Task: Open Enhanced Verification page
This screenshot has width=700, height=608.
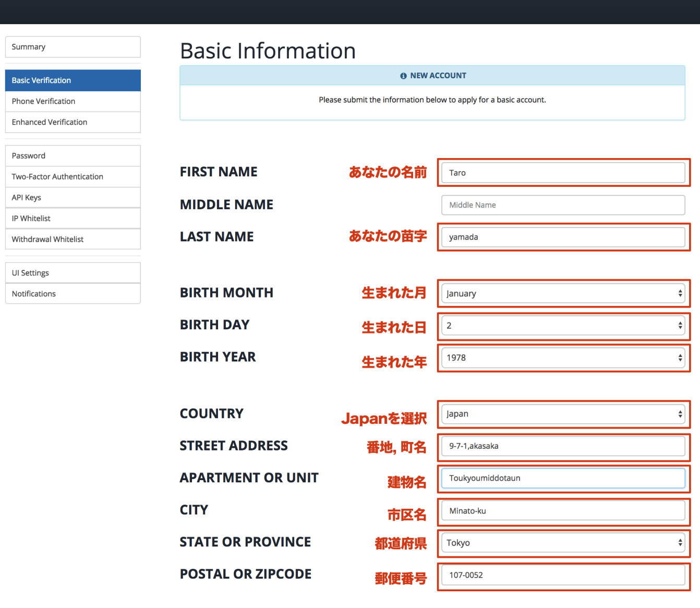Action: 73,122
